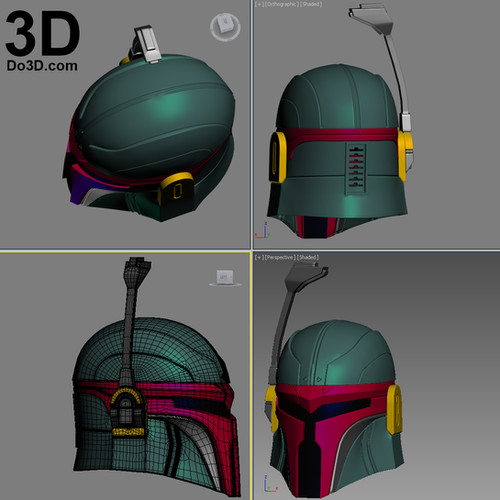This screenshot has height=500, width=500.
Task: Open the [+] menu of the Orthographic viewport
Action: pos(258,4)
